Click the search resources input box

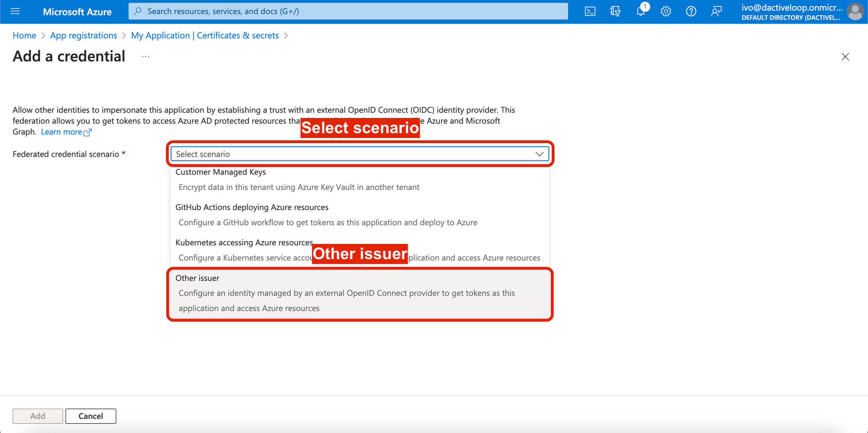click(348, 11)
